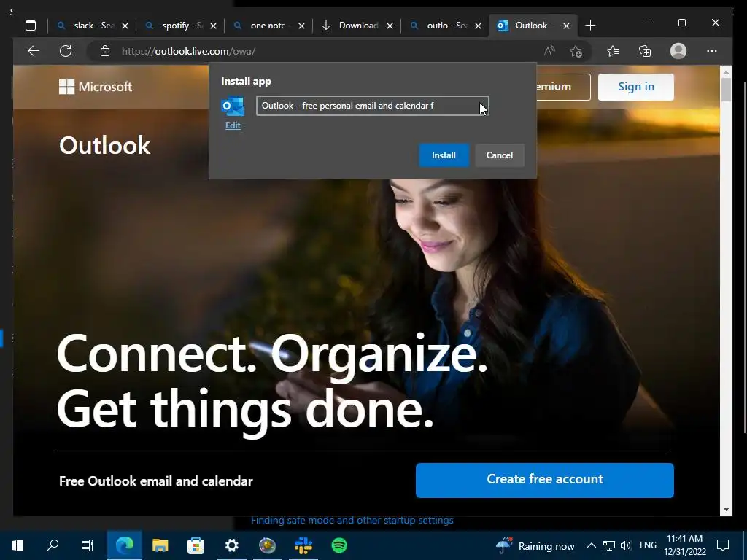Show hidden tray icons chevron
Viewport: 747px width, 560px height.
(x=591, y=545)
